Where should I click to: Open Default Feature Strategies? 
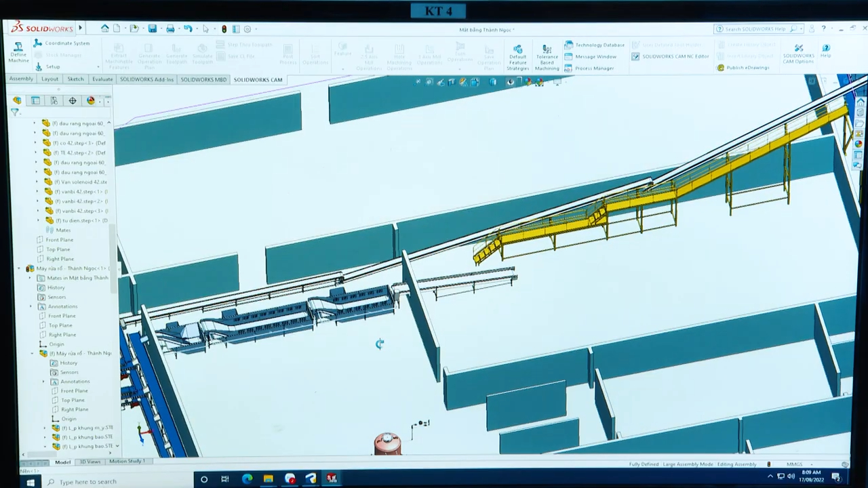click(x=517, y=57)
